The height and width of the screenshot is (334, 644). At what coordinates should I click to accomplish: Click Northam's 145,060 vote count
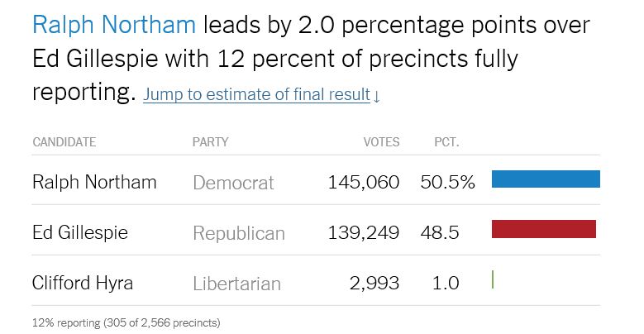tap(365, 182)
